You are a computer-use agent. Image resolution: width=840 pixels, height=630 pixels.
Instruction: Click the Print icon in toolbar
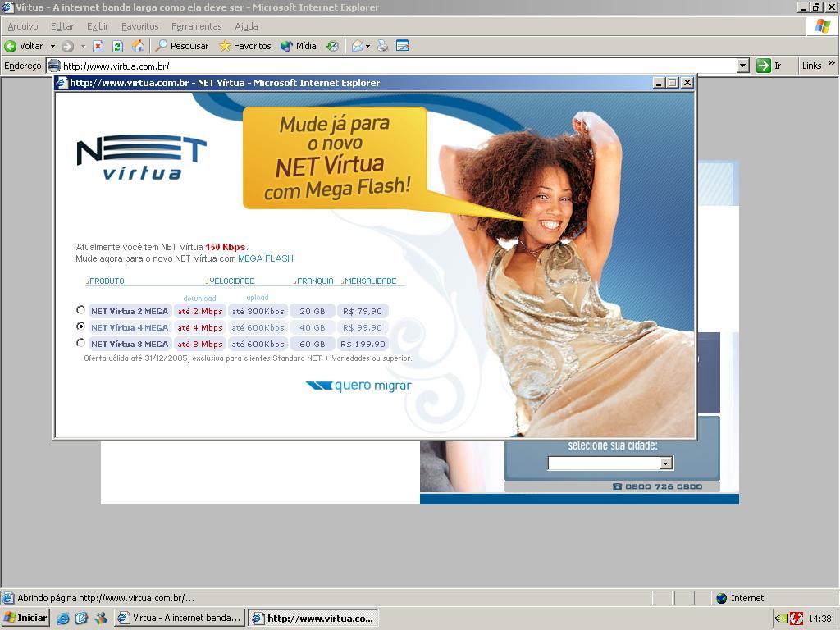(x=382, y=46)
